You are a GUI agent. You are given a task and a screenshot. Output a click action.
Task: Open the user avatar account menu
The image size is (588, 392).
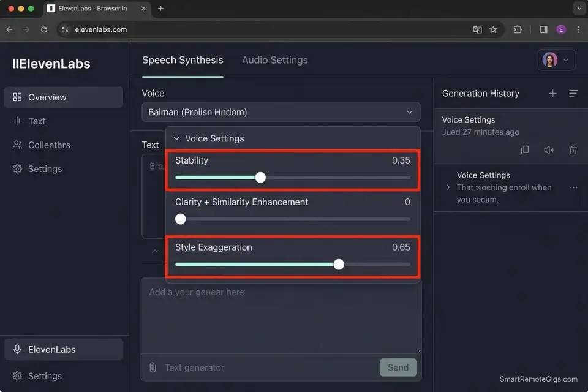pos(556,60)
